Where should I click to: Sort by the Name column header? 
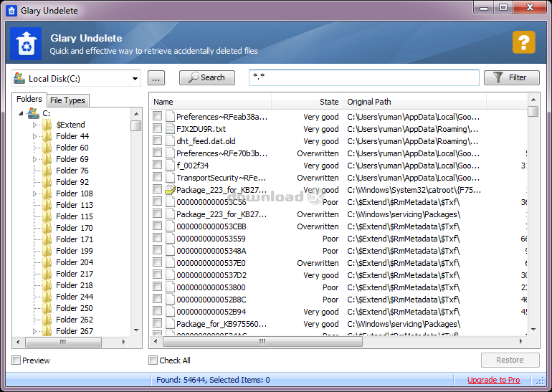(210, 102)
